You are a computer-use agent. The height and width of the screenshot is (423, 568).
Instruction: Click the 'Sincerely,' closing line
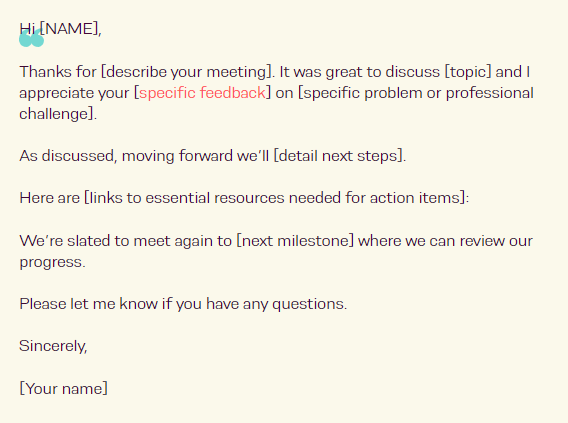point(53,346)
